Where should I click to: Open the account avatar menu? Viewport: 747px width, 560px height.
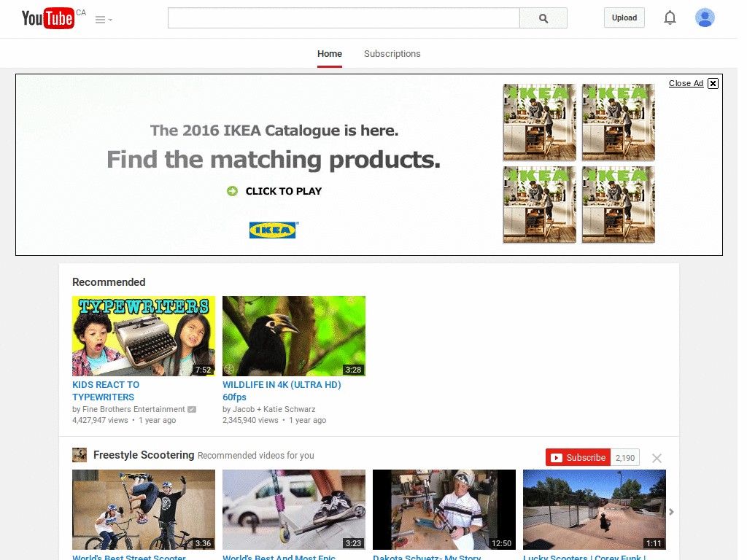pyautogui.click(x=705, y=17)
